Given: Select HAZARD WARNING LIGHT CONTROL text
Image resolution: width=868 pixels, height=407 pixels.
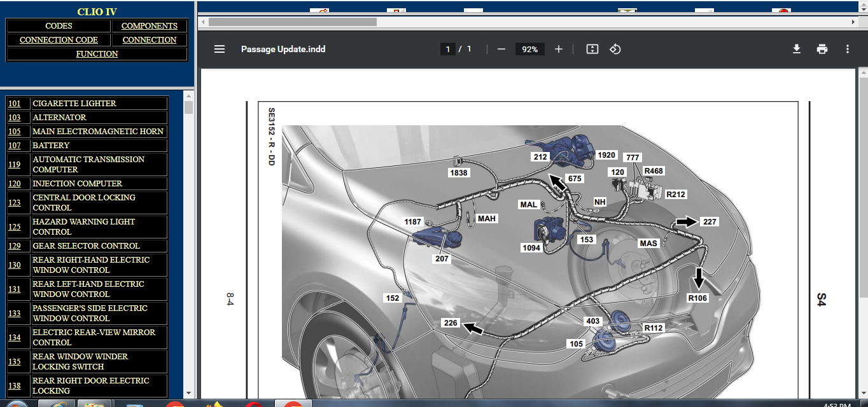Looking at the screenshot, I should [84, 226].
